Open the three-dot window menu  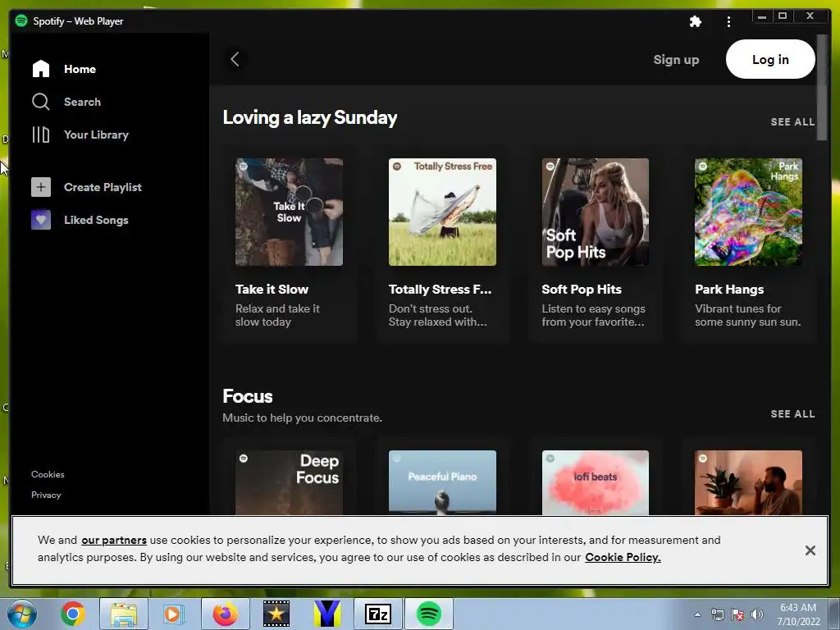pos(728,21)
